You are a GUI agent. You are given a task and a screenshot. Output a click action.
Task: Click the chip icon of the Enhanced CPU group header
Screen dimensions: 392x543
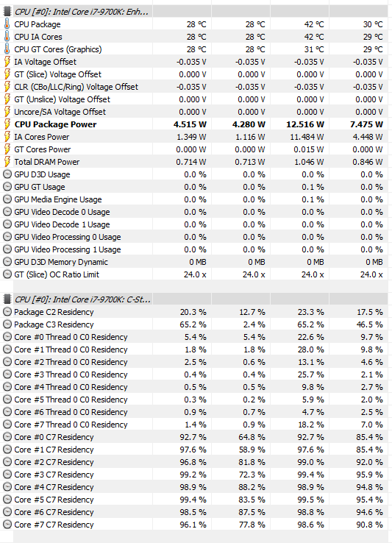7,12
